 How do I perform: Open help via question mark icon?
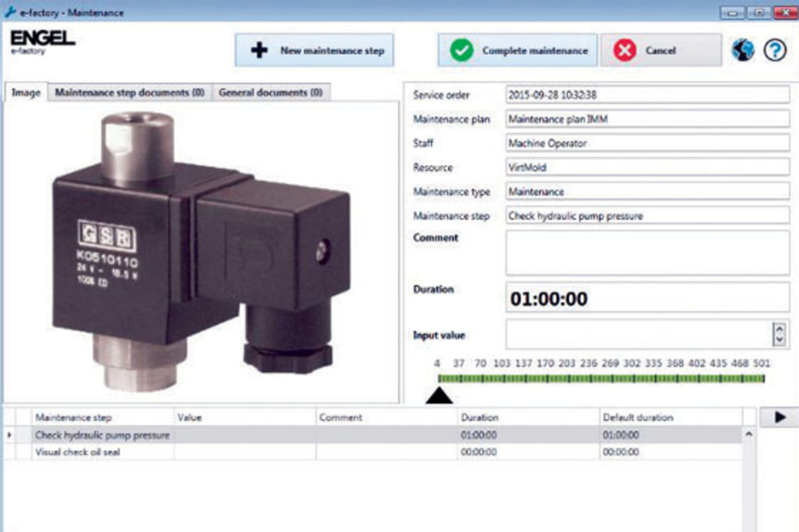tap(774, 50)
